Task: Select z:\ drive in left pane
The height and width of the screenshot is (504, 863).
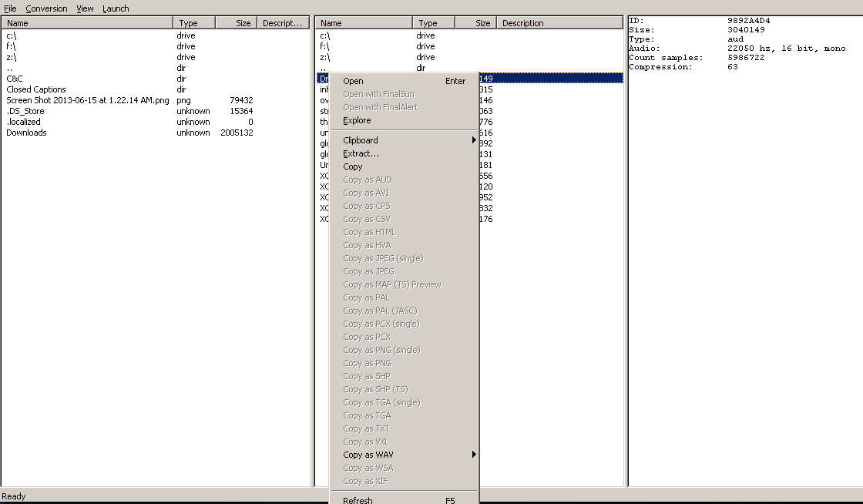Action: 12,57
